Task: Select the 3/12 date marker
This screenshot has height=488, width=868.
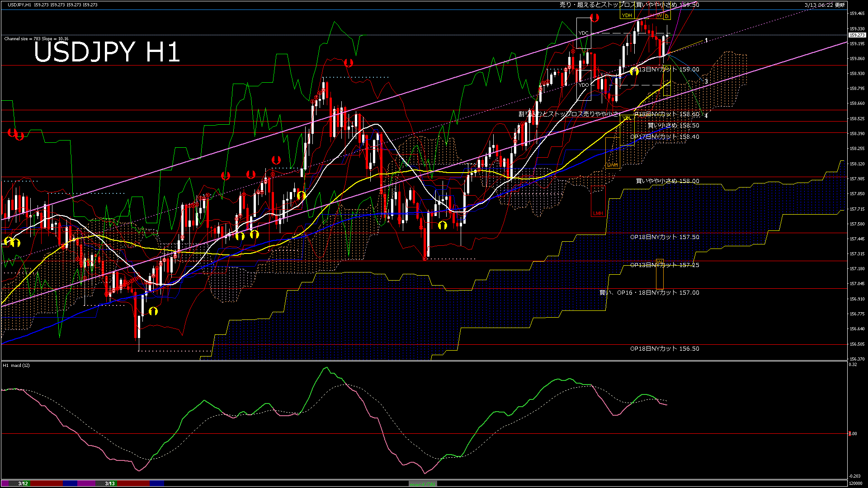Action: click(23, 483)
